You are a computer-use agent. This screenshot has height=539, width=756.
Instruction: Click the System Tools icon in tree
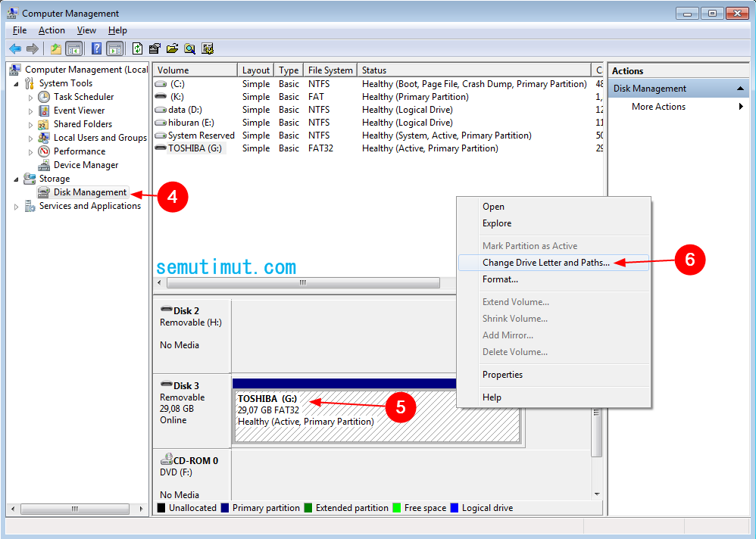30,83
